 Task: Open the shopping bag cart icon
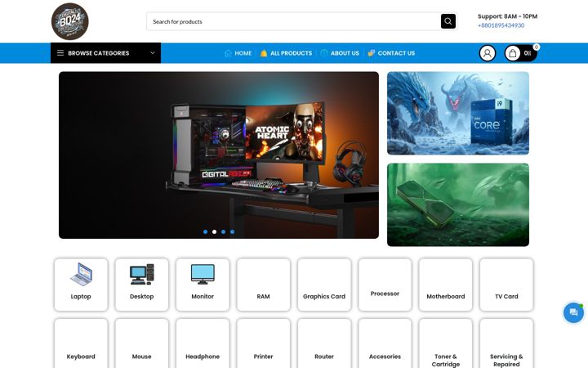(x=512, y=53)
